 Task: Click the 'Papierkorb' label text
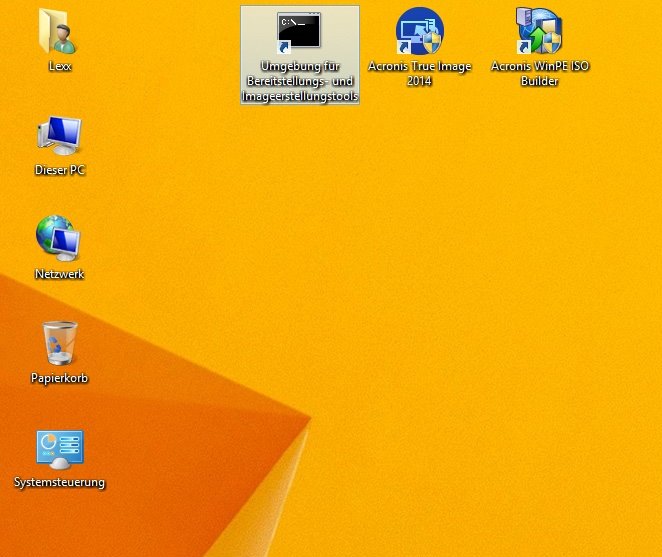[x=60, y=378]
